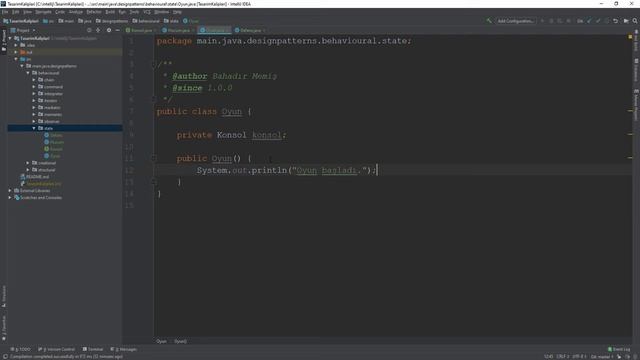Screen dimensions: 640x360
Task: Open the Terminal tool window
Action: 93,349
